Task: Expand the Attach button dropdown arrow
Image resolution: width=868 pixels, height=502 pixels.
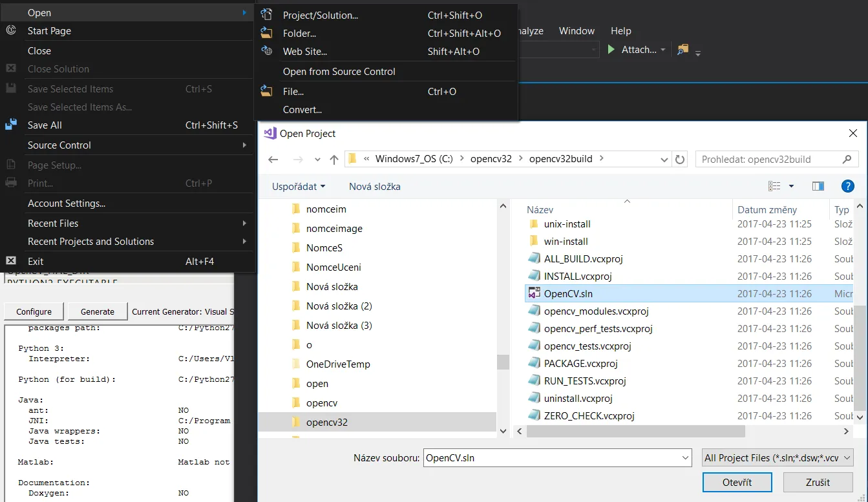Action: [663, 49]
